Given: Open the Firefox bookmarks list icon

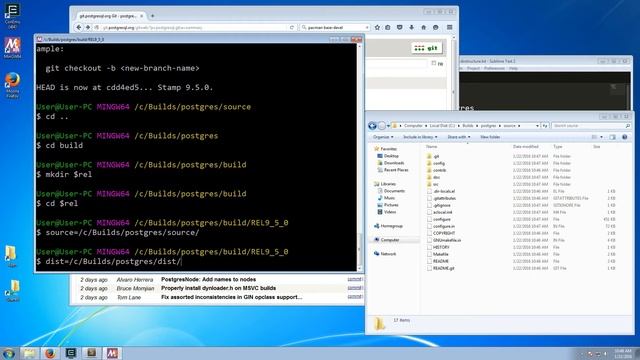Looking at the screenshot, I should pyautogui.click(x=388, y=27).
